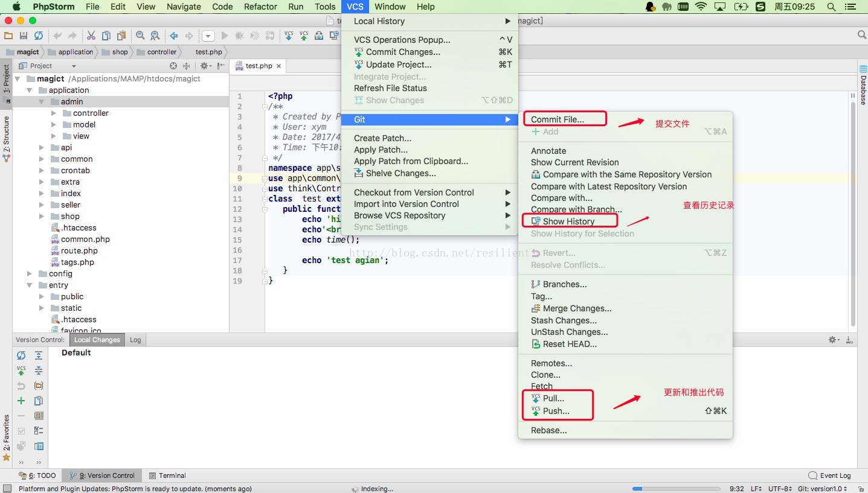Open the run configuration dropdown in toolbar
868x493 pixels.
pos(208,36)
